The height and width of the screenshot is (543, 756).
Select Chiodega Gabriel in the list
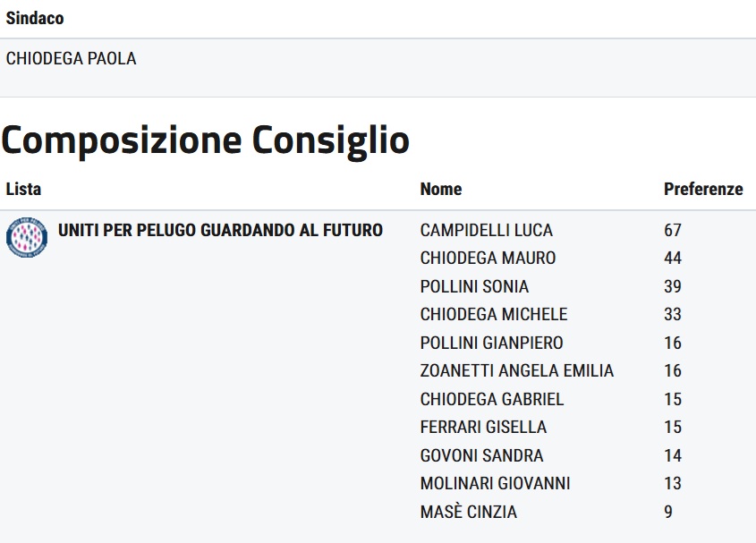pyautogui.click(x=492, y=399)
